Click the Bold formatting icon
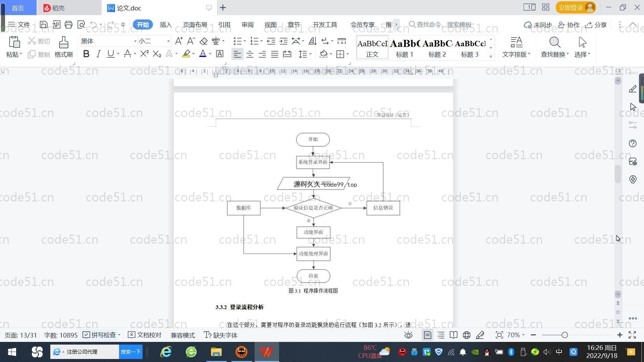 coord(86,54)
